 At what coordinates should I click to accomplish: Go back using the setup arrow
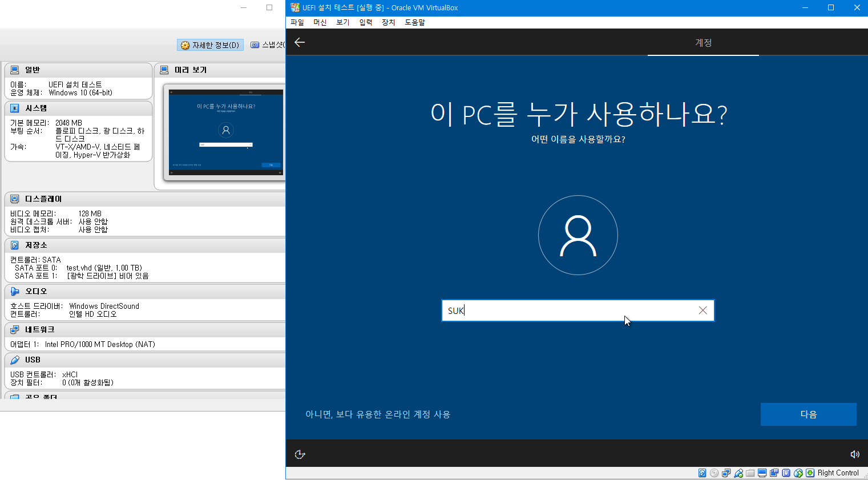(300, 42)
